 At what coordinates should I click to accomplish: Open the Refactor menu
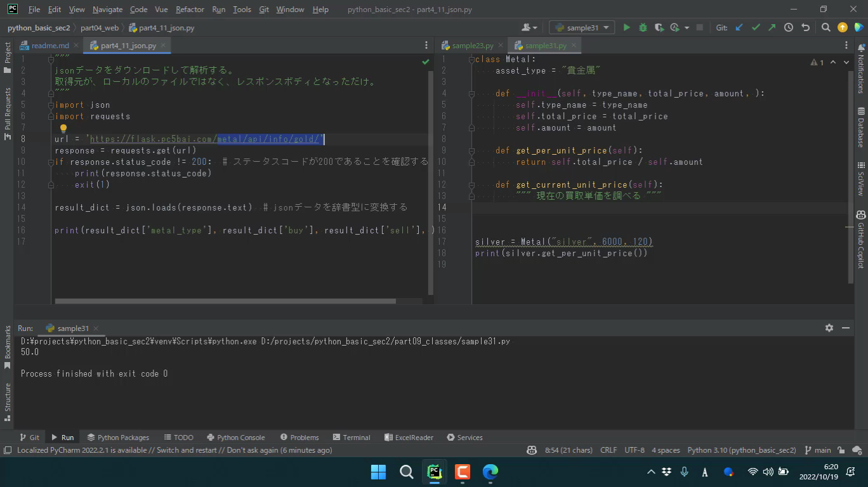[190, 10]
